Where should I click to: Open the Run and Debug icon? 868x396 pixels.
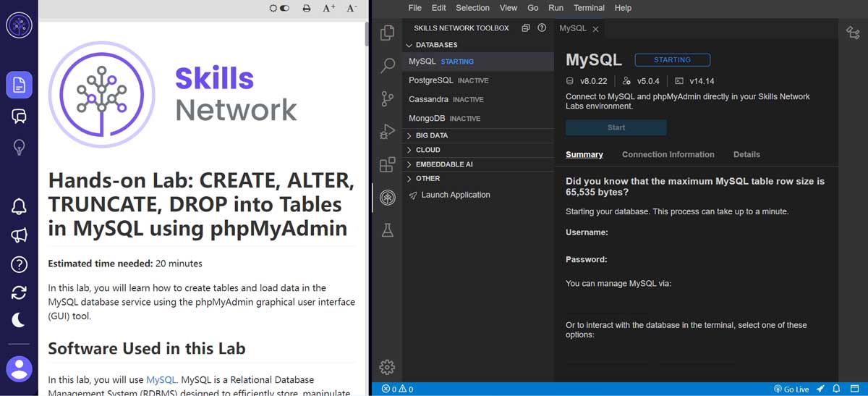[388, 132]
